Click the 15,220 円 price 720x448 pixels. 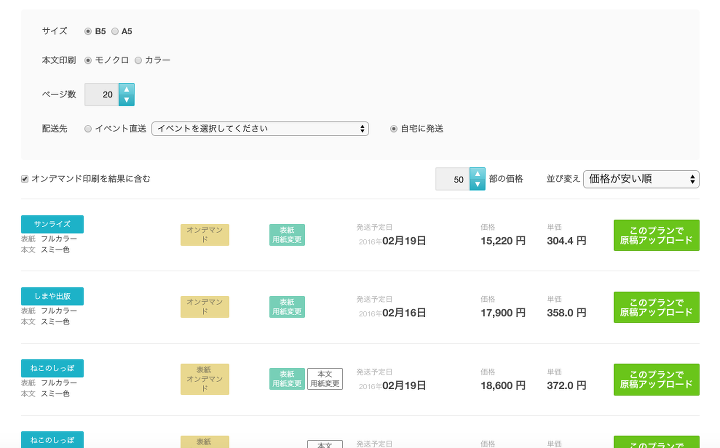pyautogui.click(x=503, y=241)
